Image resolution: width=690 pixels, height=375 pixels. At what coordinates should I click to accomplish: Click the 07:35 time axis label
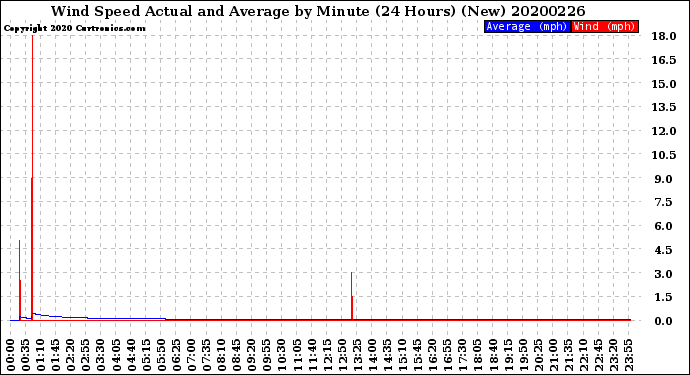coord(207,355)
